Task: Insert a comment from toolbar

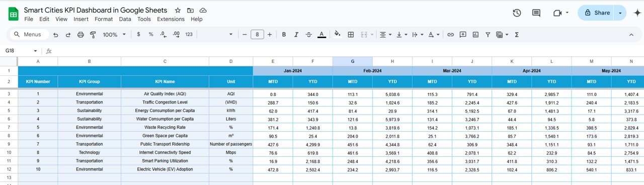Action: coord(462,35)
